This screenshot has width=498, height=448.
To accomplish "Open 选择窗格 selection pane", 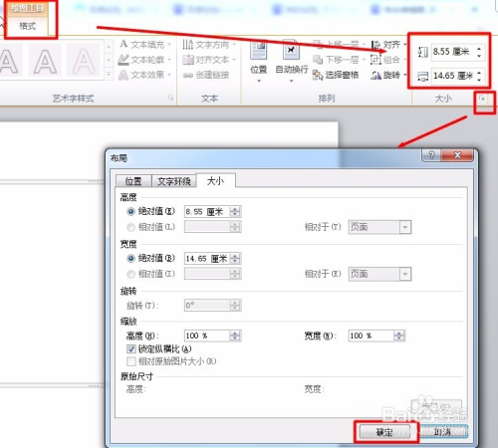I will [336, 75].
